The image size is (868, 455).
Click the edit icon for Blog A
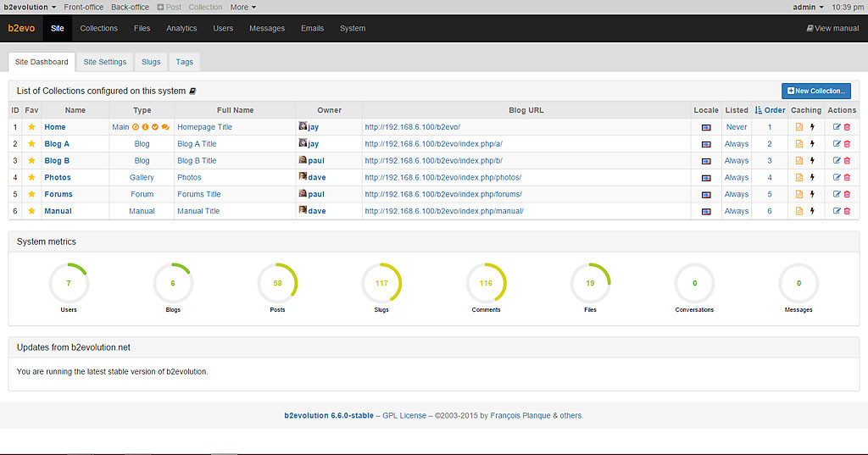(837, 144)
